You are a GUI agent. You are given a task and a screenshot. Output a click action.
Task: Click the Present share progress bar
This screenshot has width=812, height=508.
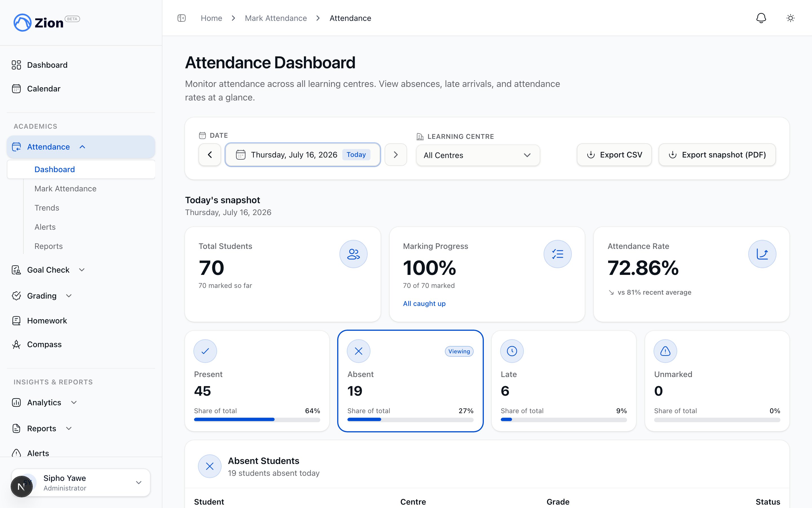point(257,420)
